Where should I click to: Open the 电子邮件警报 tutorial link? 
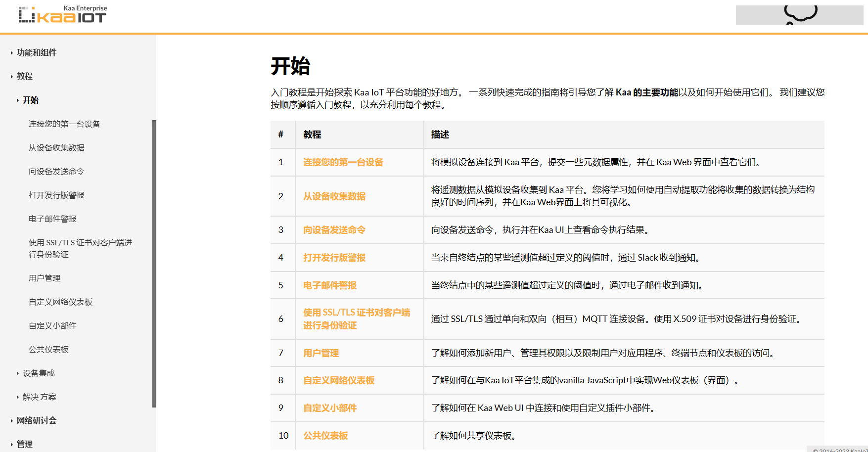[329, 285]
